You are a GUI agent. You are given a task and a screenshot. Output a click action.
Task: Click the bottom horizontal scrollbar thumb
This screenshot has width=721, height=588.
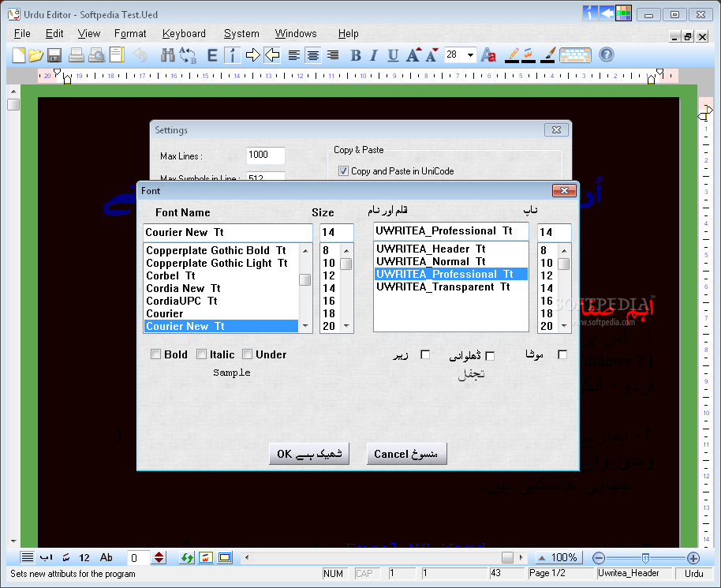pos(507,558)
